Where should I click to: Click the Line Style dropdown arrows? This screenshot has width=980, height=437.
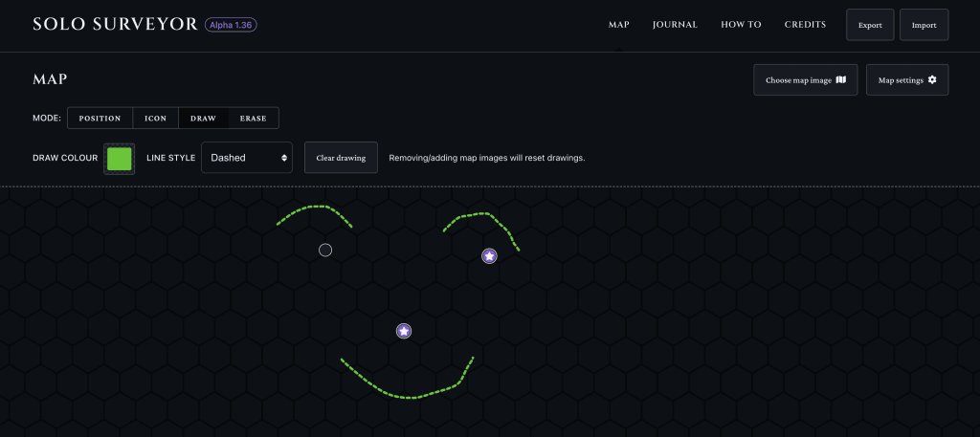(x=284, y=158)
